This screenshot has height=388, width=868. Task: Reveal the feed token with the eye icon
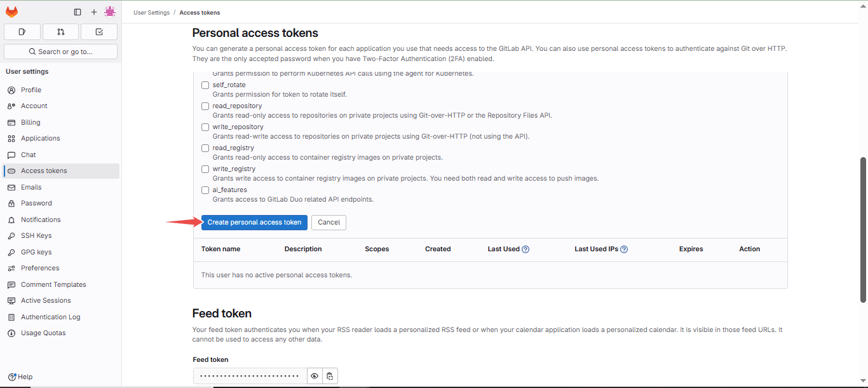coord(315,375)
